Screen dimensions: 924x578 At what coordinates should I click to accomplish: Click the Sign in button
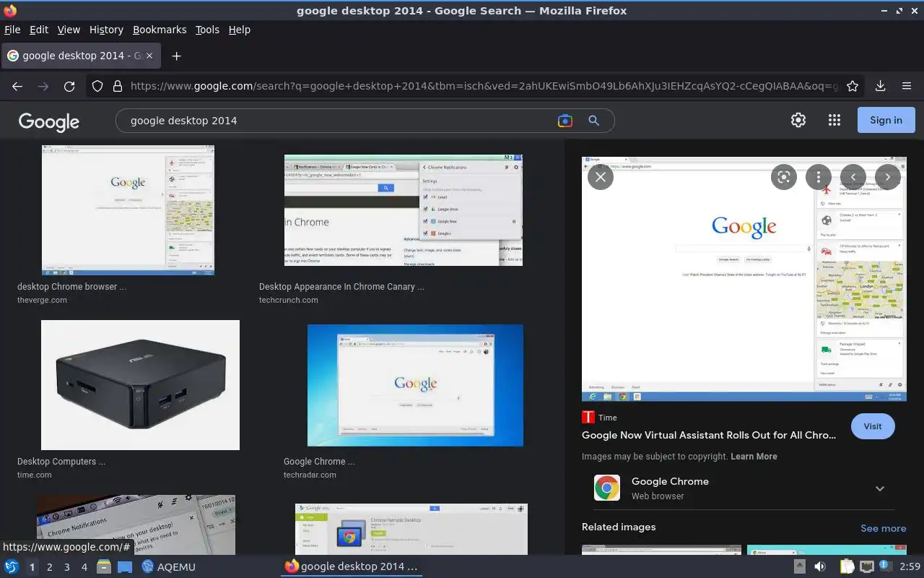[886, 120]
